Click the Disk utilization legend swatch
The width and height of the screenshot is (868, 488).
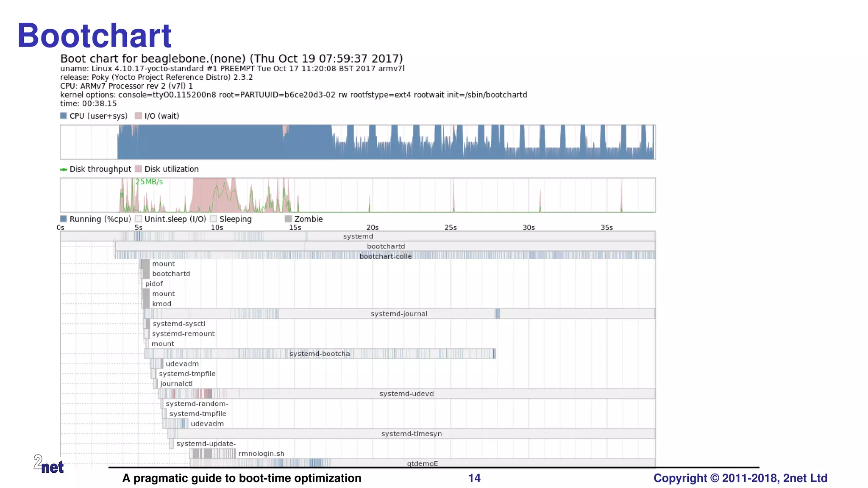click(138, 169)
